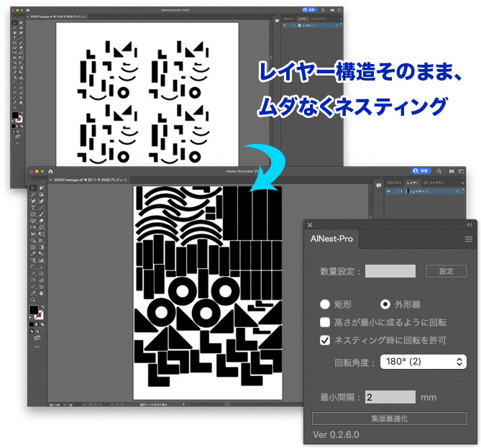Click the Home icon in front window
The image size is (481, 448).
pos(50,171)
